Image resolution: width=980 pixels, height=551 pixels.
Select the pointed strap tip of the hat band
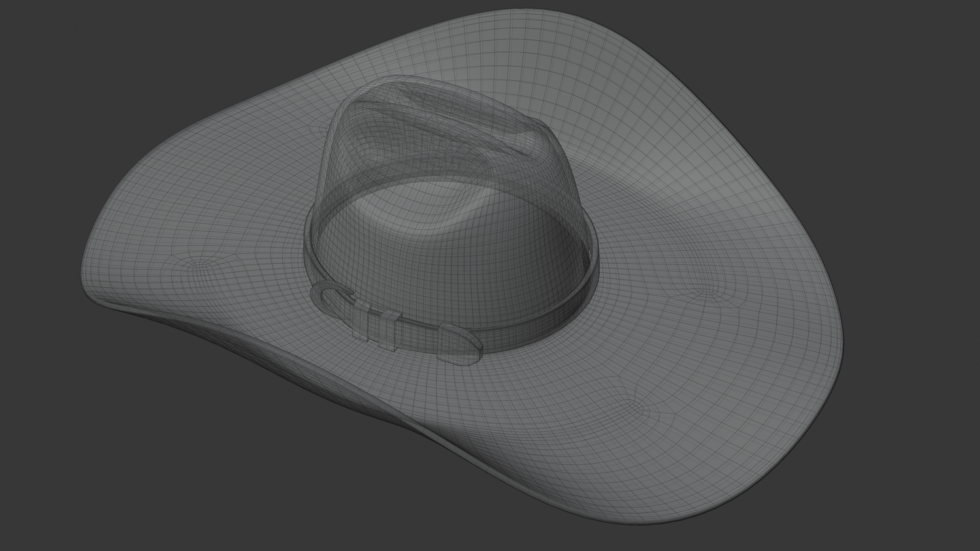[461, 343]
